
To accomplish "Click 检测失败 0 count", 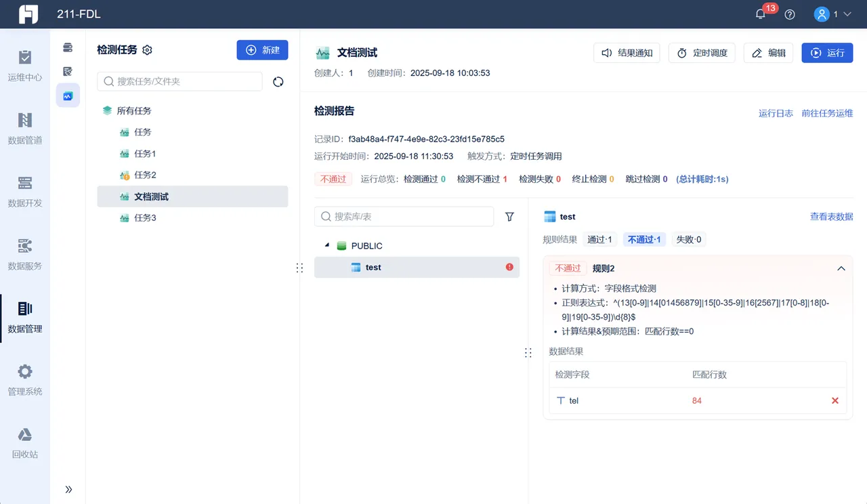I will [540, 179].
